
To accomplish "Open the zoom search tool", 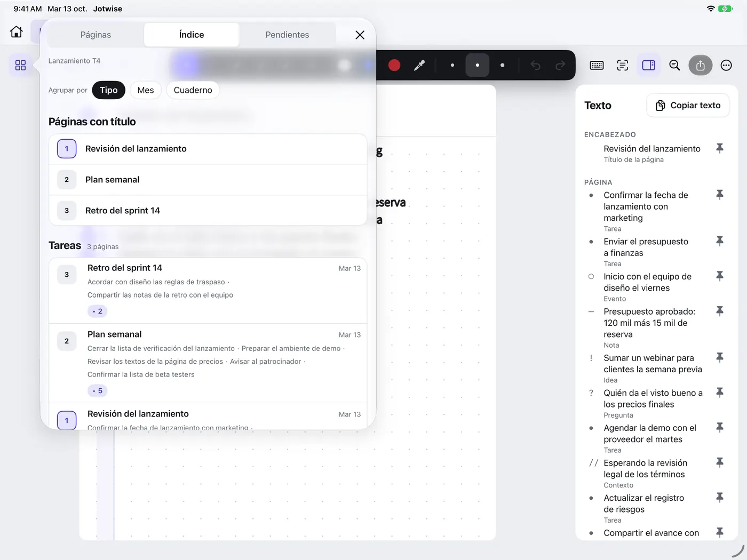I will tap(674, 65).
